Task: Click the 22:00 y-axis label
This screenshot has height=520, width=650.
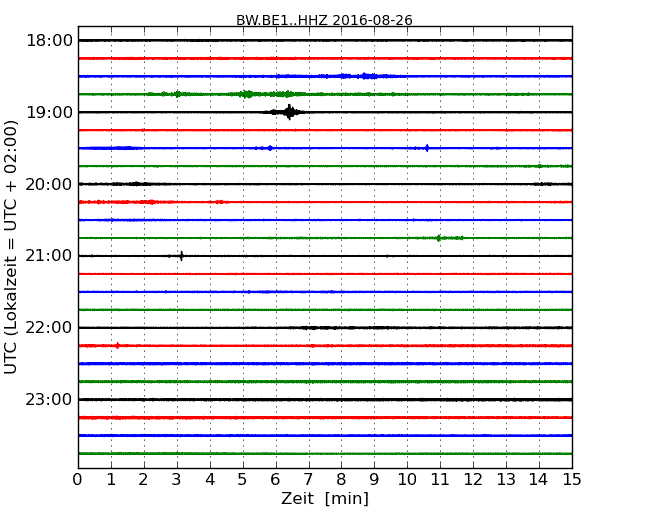Action: coord(49,328)
